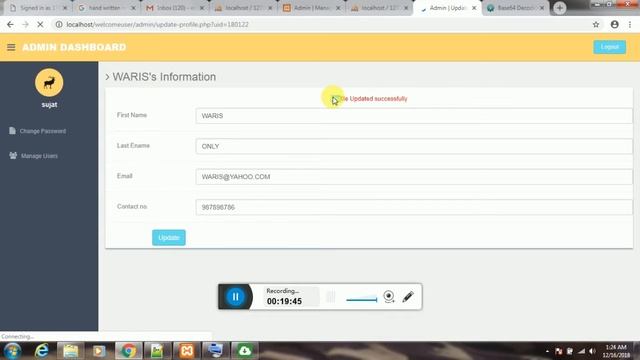Focus the Email input field
Image resolution: width=640 pixels, height=360 pixels.
[414, 177]
